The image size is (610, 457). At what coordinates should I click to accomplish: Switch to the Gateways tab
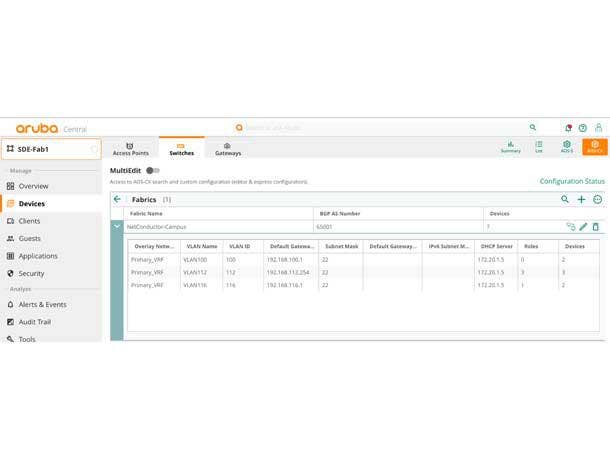228,149
